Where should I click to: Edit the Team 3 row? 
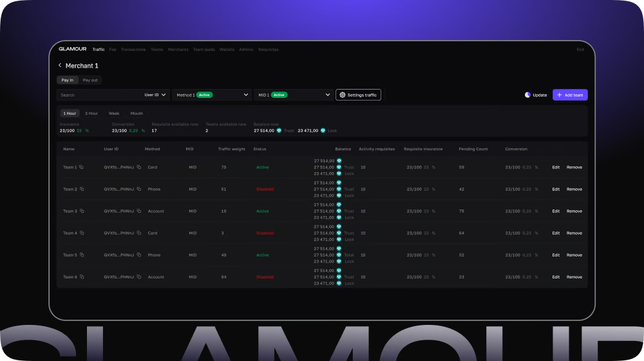coord(556,211)
